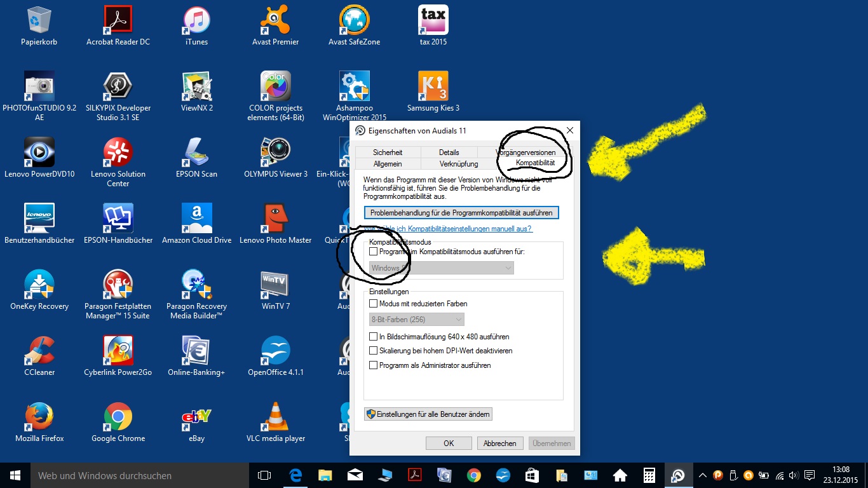Expand the 8-Bit-Farben (256) dropdown
The height and width of the screenshot is (488, 868).
(417, 319)
